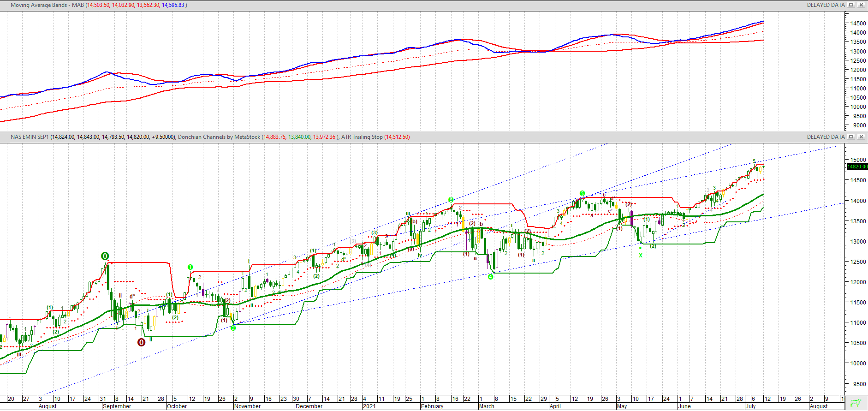
Task: Select the ATR Trailing Stop label
Action: coord(362,137)
